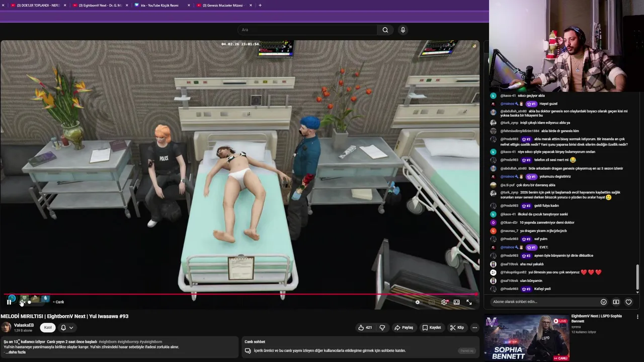Click Canlı sohbet section heading
Image resolution: width=644 pixels, height=362 pixels.
pos(255,341)
